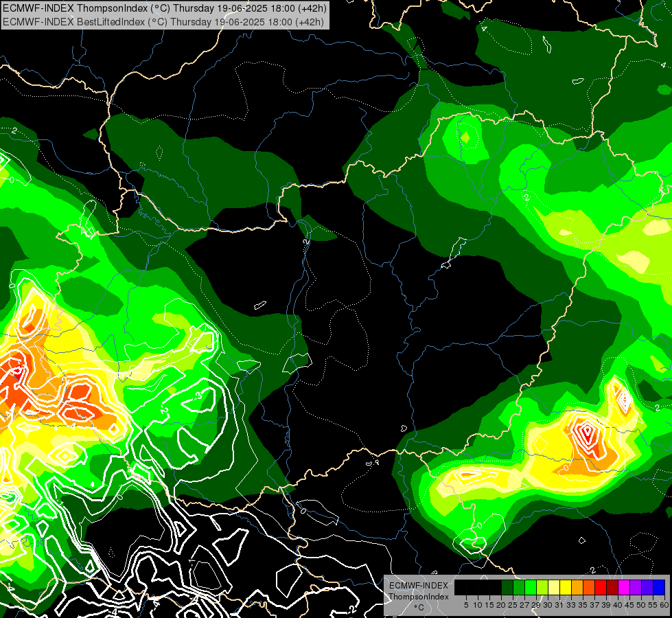Click the legend tick label 45

[629, 605]
